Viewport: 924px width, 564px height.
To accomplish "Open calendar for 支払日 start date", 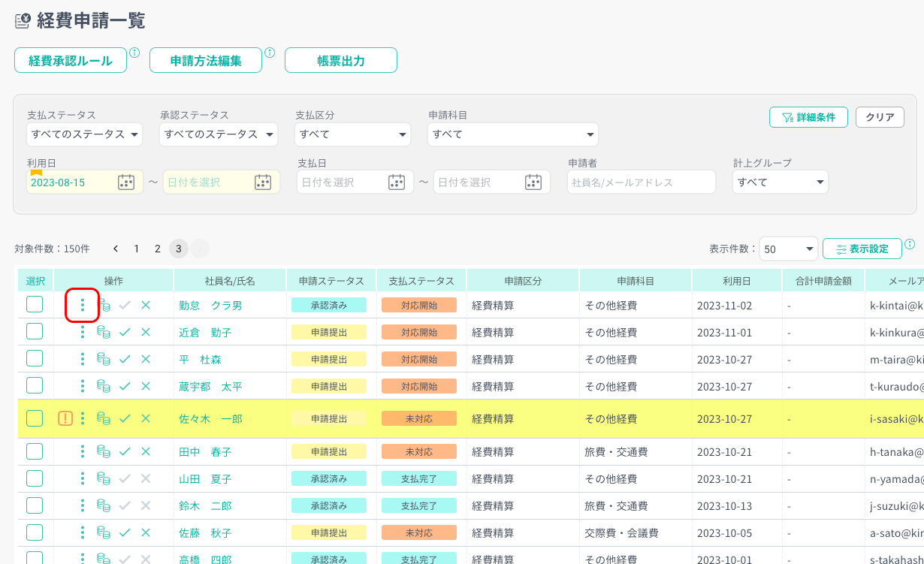I will coord(397,182).
